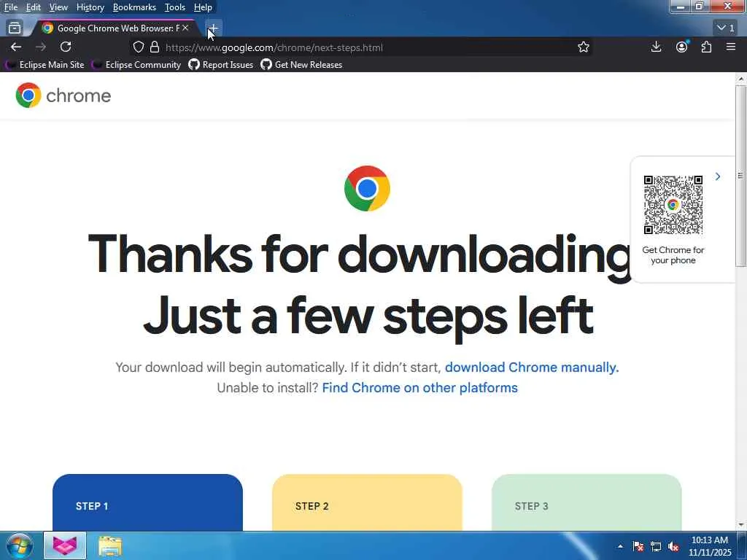Open the extensions puzzle icon
Viewport: 747px width, 560px height.
tap(706, 47)
